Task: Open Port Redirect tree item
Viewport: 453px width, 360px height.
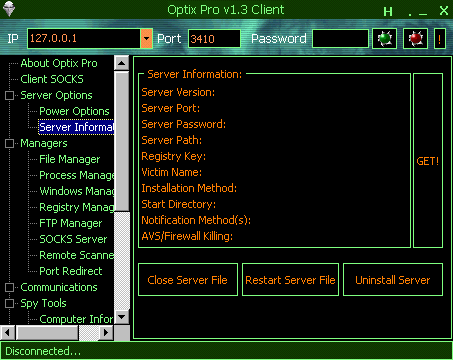Action: [71, 271]
